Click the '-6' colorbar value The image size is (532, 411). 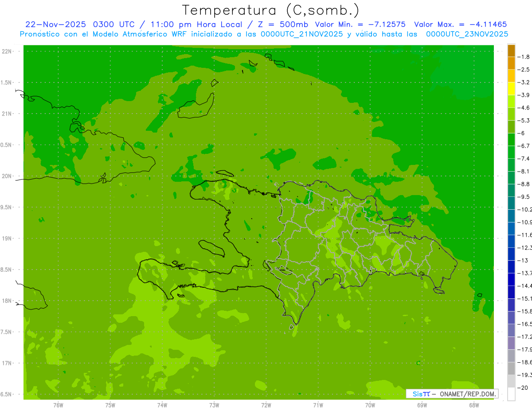point(521,133)
